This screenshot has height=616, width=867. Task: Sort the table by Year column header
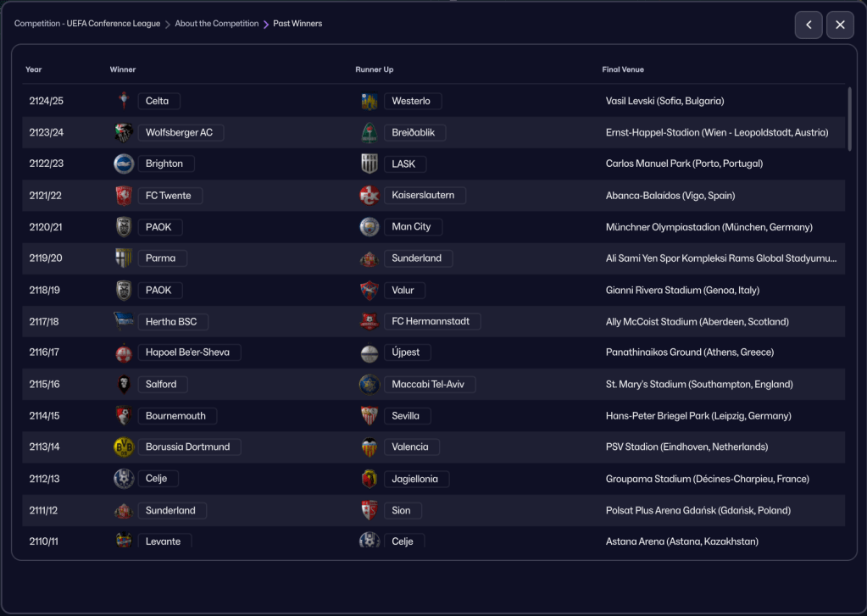(34, 69)
